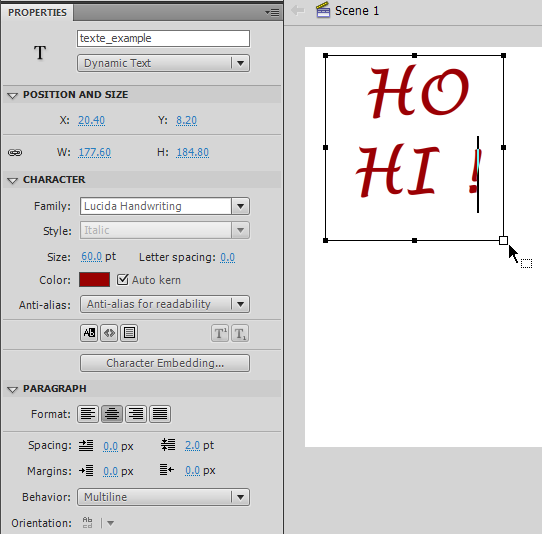
Task: Open the dark red Color swatch
Action: [94, 280]
